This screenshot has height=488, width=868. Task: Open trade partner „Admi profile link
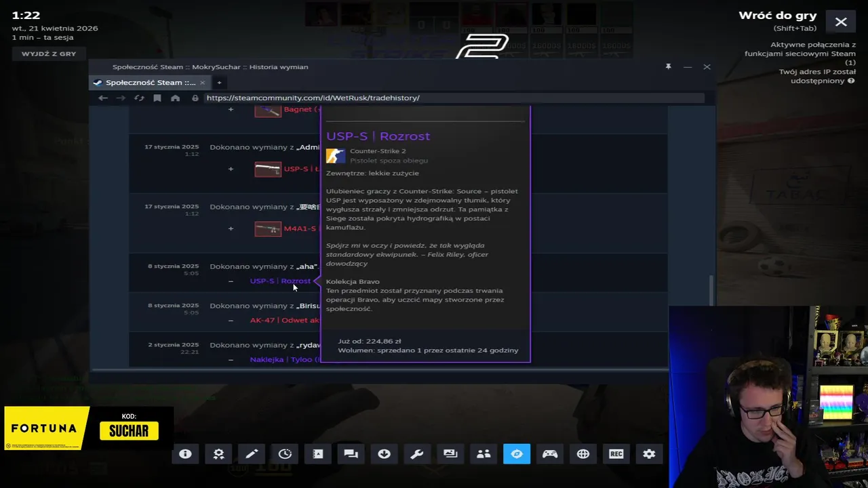(x=308, y=147)
